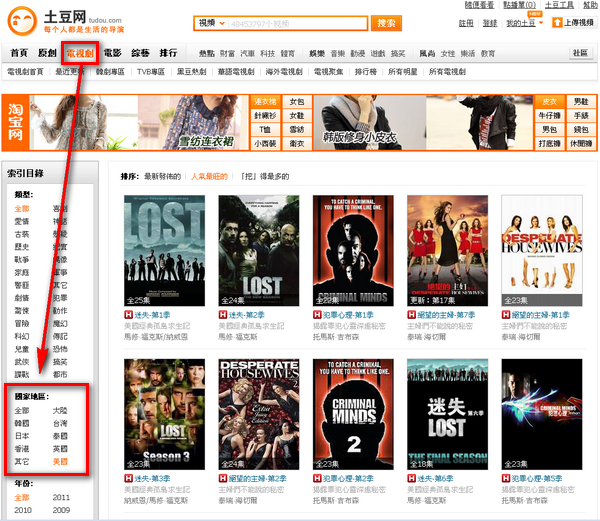The image size is (600, 521).
Task: Filter year by 2011
Action: click(61, 497)
